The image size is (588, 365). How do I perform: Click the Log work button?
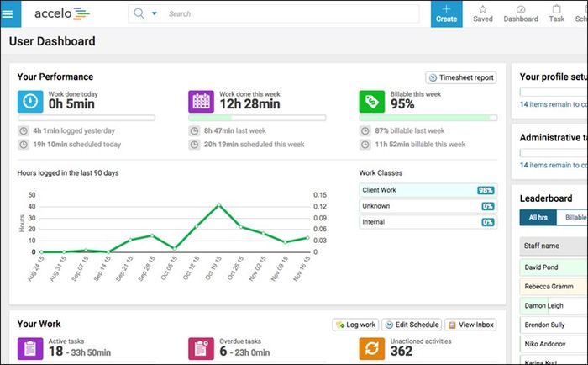355,325
